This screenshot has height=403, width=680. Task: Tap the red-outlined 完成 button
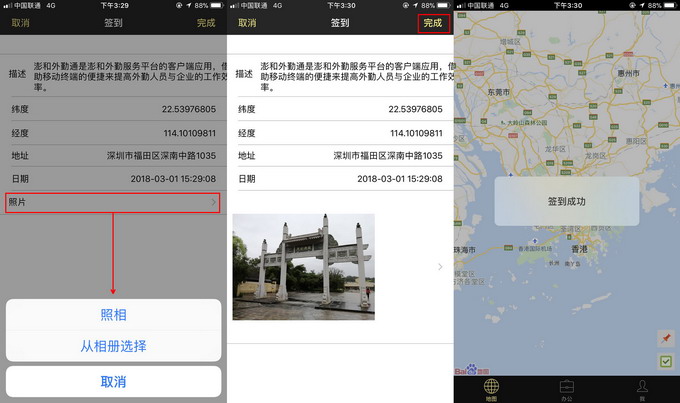coord(432,22)
